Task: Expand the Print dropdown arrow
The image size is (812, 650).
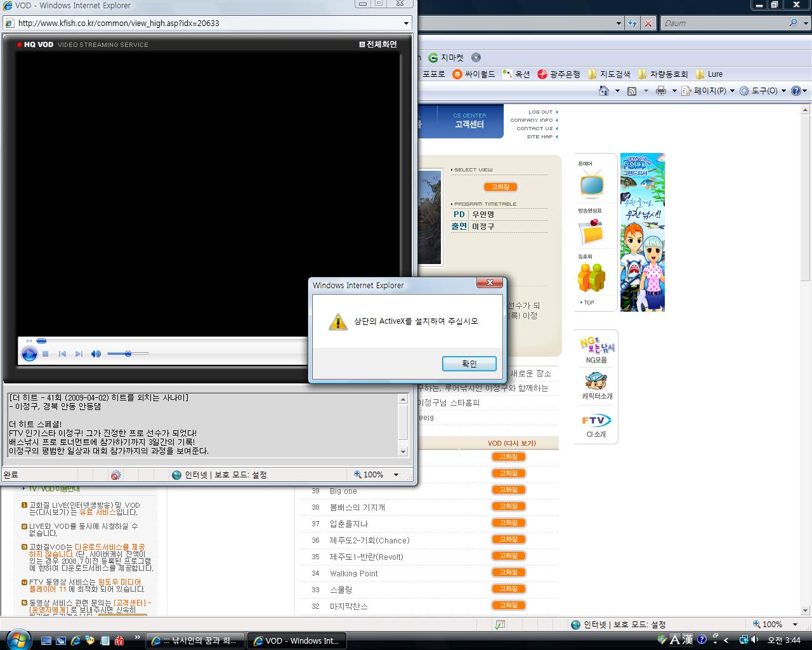Action: pyautogui.click(x=674, y=91)
